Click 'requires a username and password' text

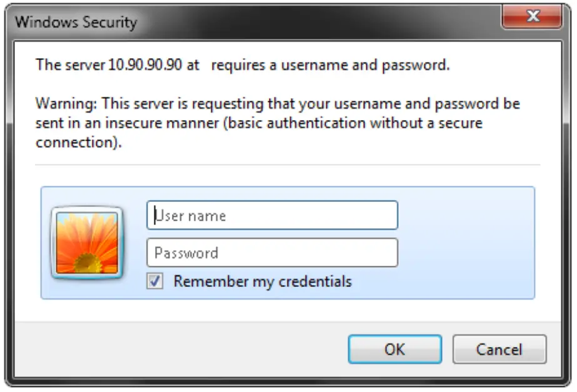(330, 65)
